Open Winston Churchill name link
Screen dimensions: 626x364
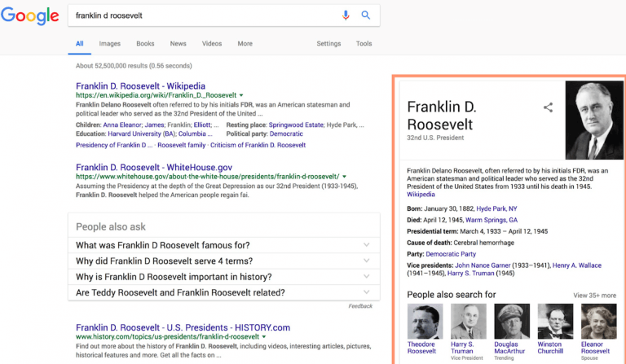point(550,348)
